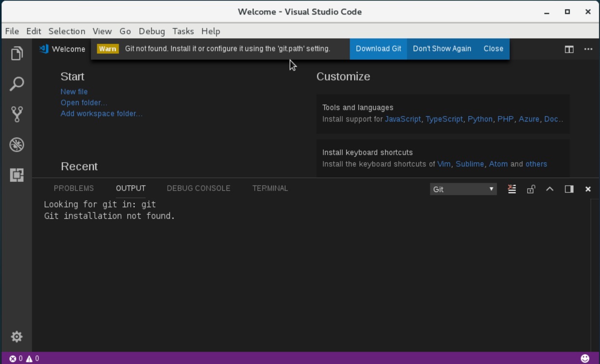Open the Go menu
The width and height of the screenshot is (600, 364).
tap(125, 31)
